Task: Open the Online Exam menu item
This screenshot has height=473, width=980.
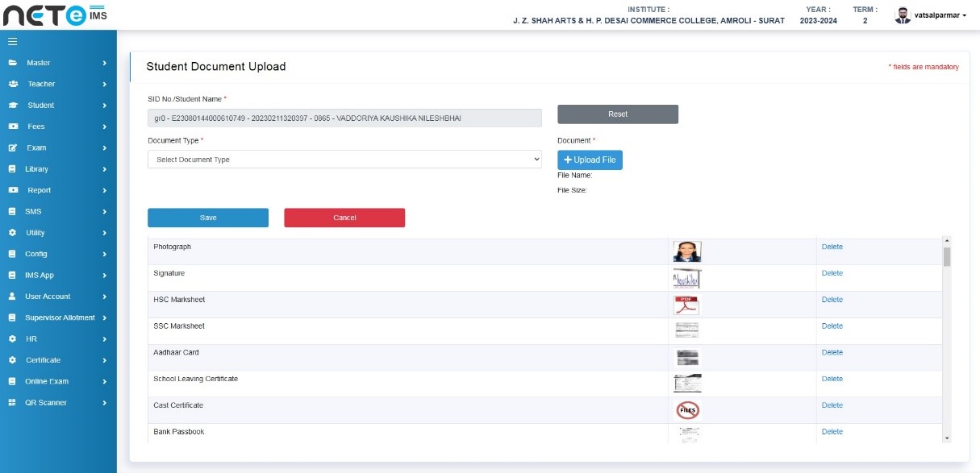Action: tap(47, 381)
